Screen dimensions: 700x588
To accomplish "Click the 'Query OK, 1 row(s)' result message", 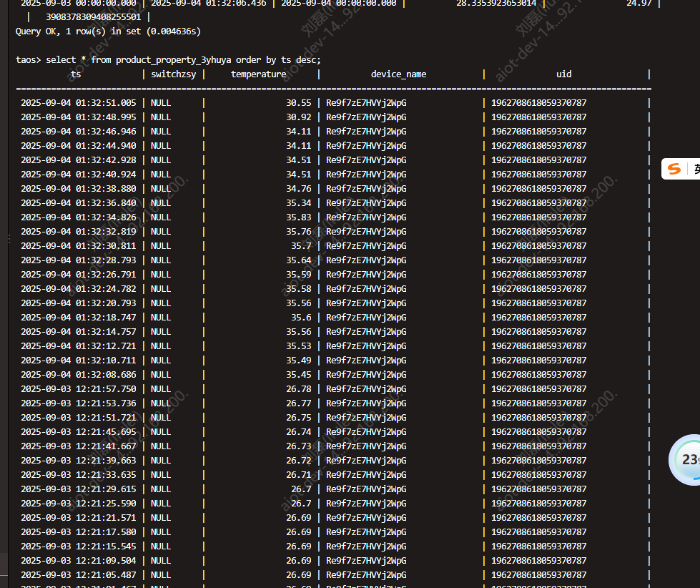I will point(108,31).
